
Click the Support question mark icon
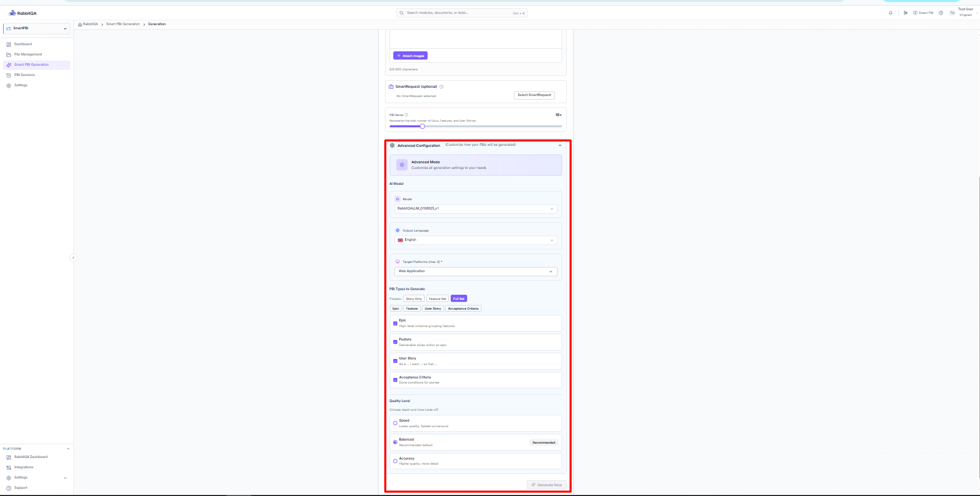(x=9, y=488)
